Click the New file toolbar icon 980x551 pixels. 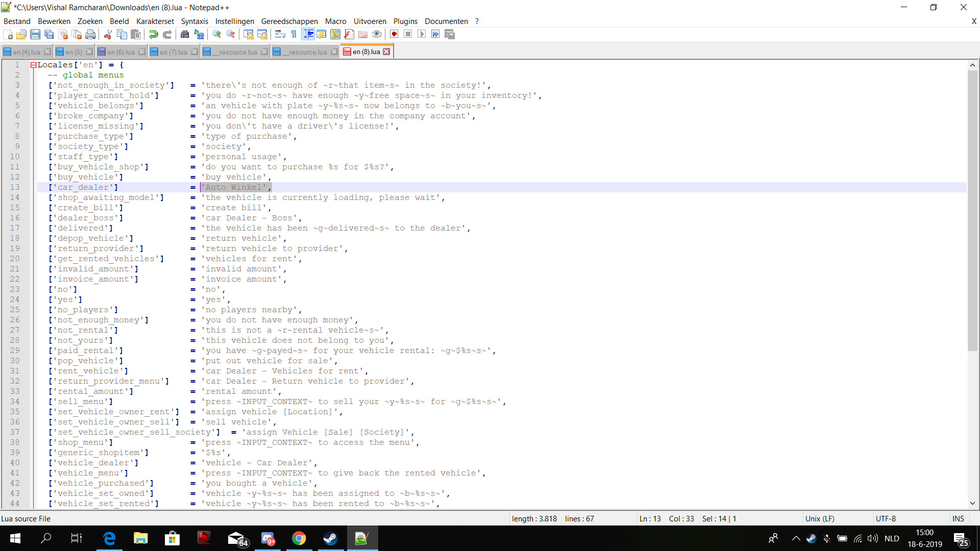pos(8,34)
